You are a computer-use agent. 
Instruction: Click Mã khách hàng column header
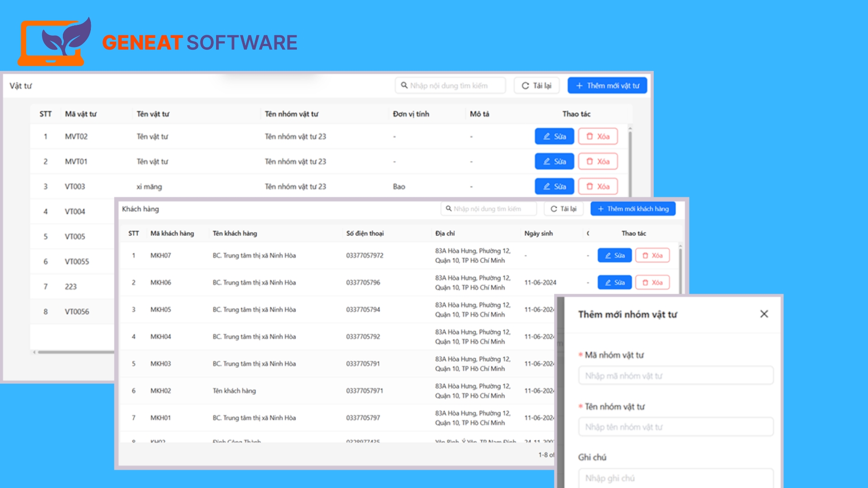click(x=172, y=233)
